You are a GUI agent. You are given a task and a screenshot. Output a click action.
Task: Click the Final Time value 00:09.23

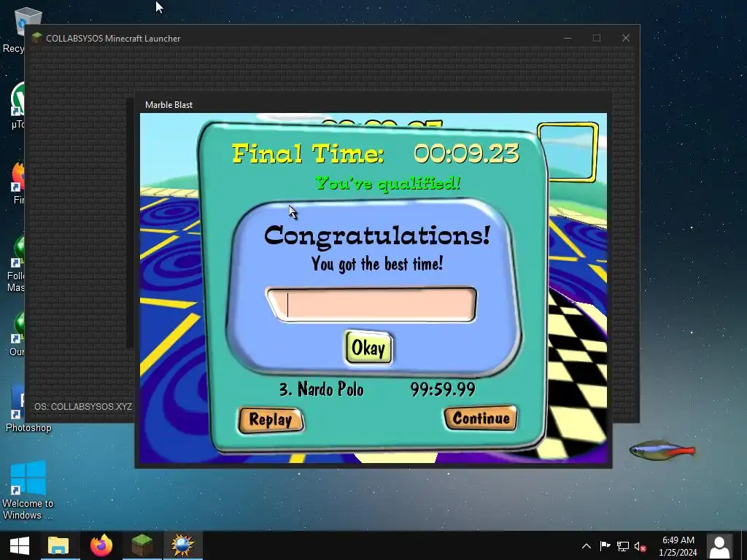click(x=466, y=154)
